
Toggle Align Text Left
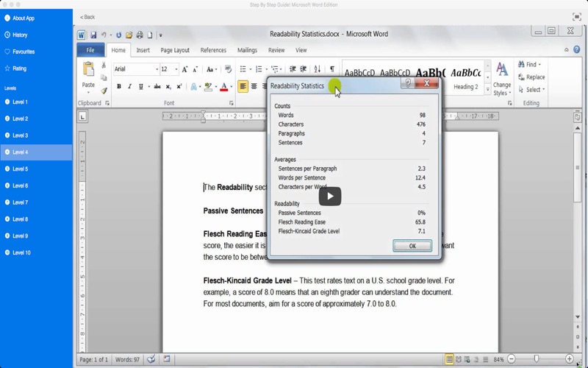243,86
